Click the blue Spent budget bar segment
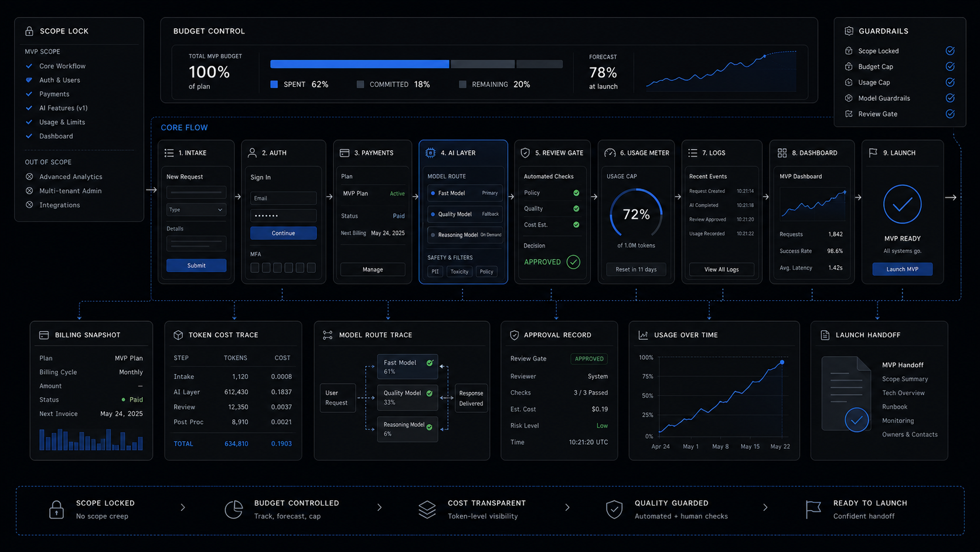Viewport: 980px width, 552px height. tap(360, 64)
